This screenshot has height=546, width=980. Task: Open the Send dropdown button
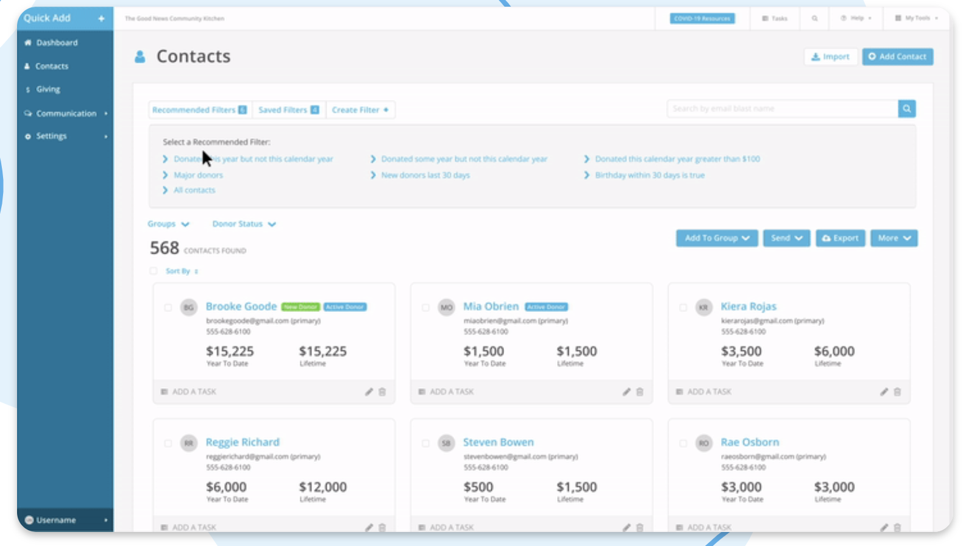tap(786, 238)
